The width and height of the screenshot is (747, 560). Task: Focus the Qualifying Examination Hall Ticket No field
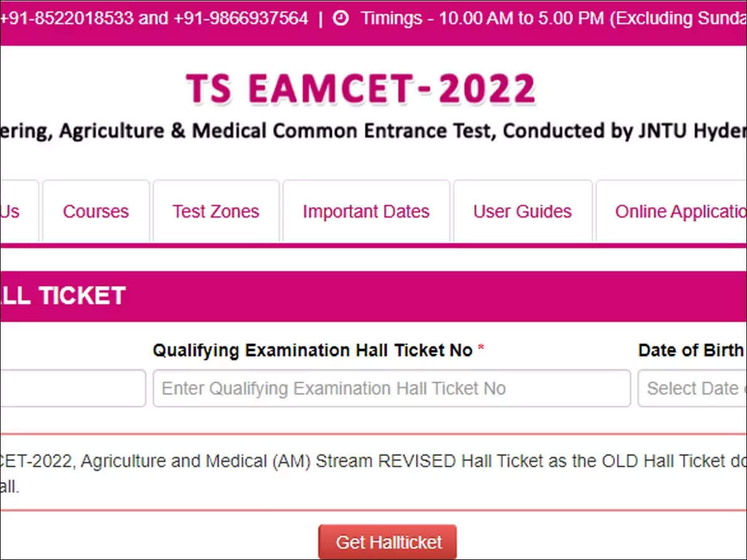(392, 388)
